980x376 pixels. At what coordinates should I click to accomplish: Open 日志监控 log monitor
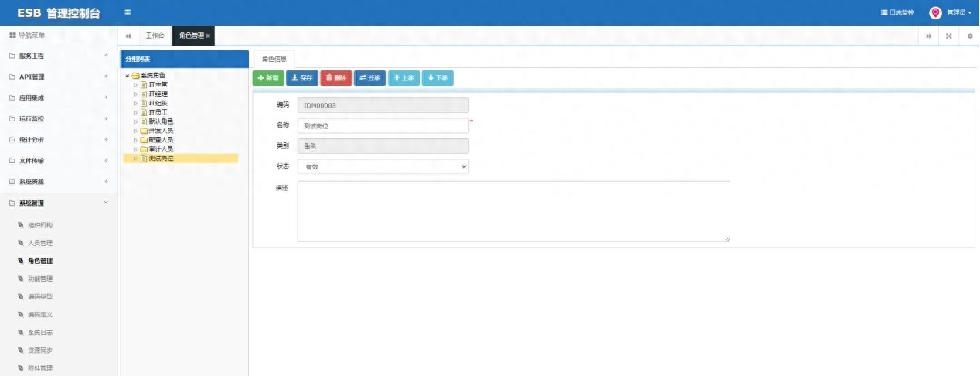(x=897, y=12)
